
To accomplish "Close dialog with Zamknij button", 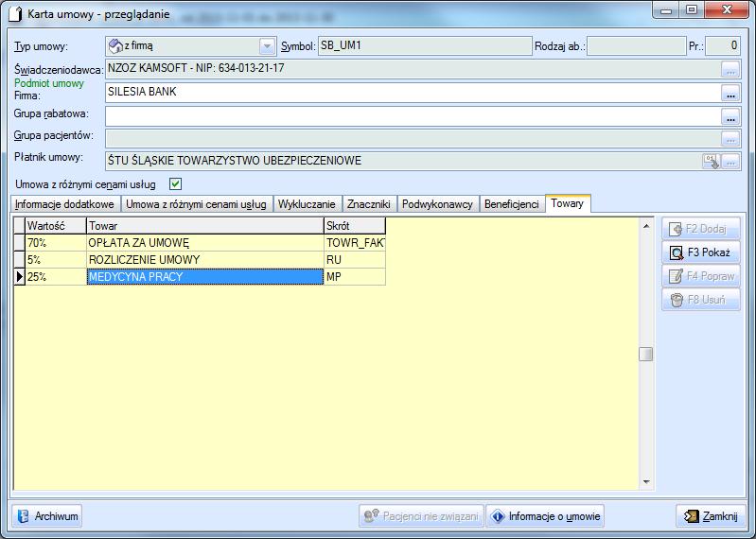I will click(711, 516).
